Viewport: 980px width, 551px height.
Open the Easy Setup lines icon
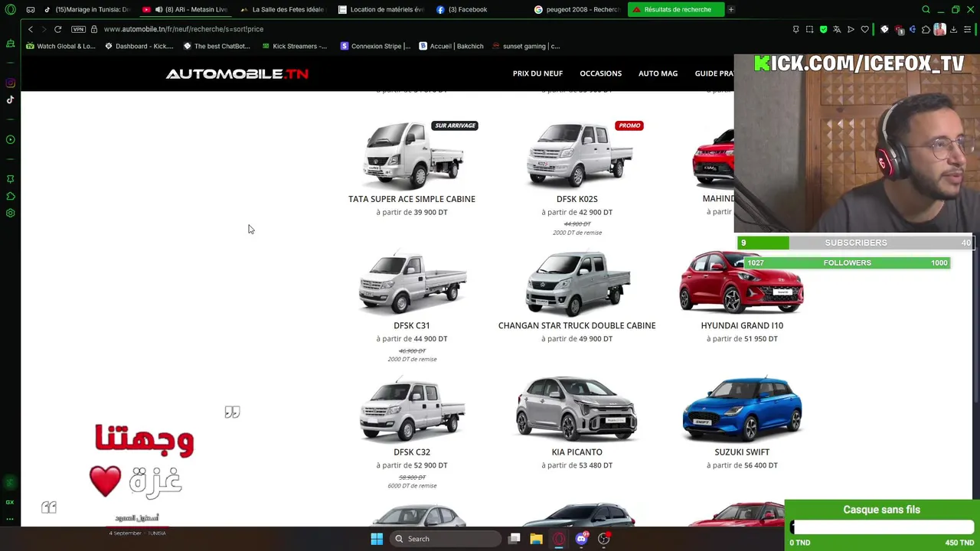tap(968, 29)
